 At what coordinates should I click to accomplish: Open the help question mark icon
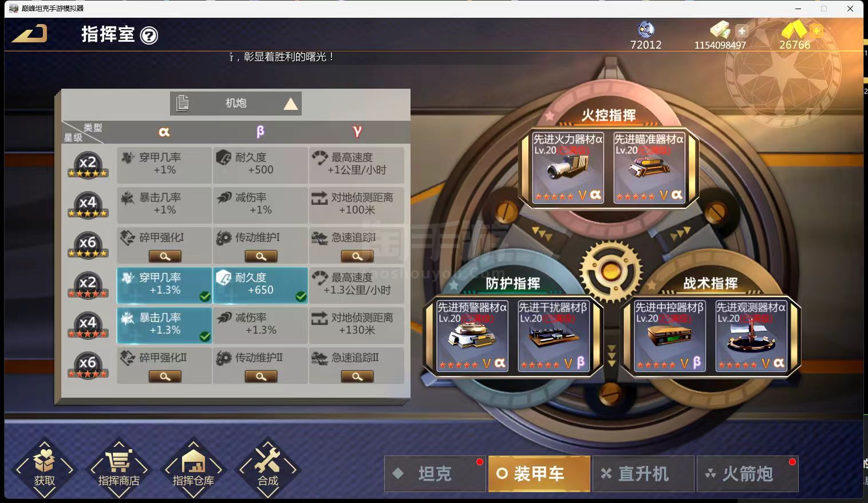149,35
